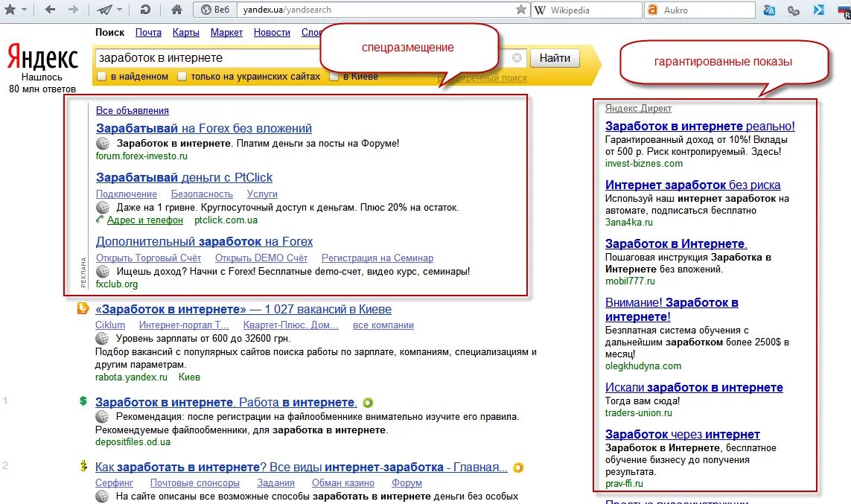Open ad 'Зарабатывай на Forex без вложений'
Viewport: 851px width, 504px height.
pyautogui.click(x=204, y=129)
